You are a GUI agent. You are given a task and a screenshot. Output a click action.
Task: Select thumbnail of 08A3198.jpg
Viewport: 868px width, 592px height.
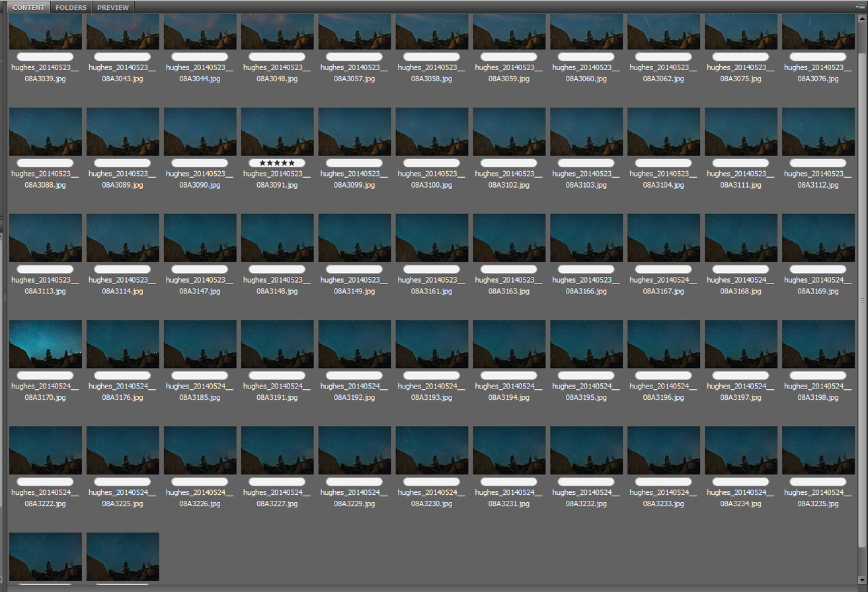click(818, 344)
